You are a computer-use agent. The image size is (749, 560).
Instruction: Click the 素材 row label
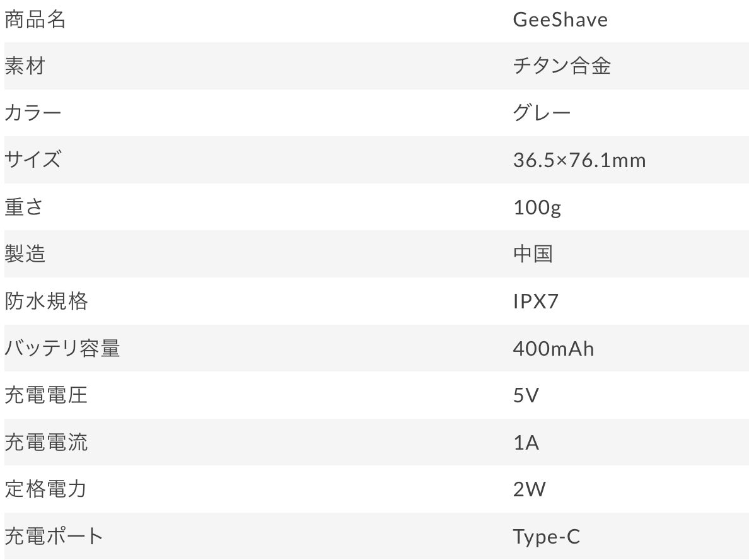pos(25,66)
